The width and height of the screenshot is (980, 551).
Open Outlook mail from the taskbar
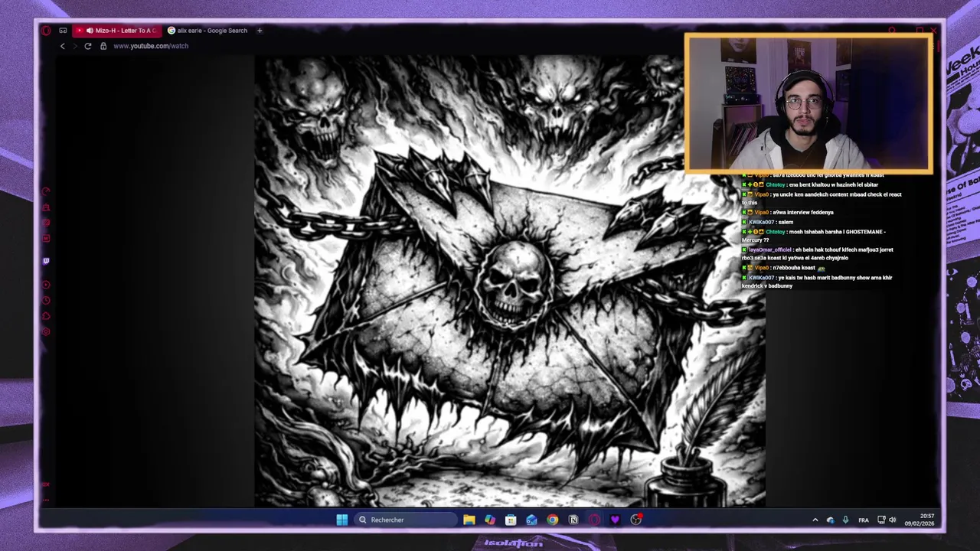point(531,520)
